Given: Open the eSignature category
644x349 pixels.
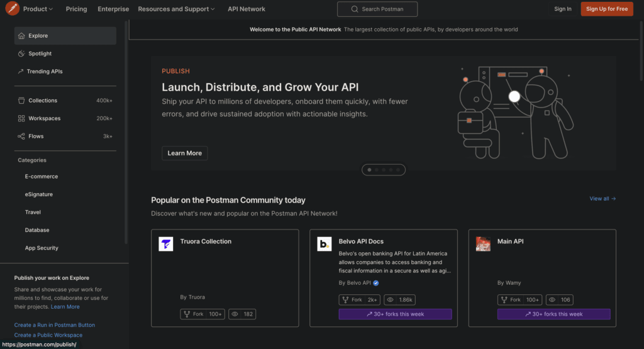Looking at the screenshot, I should pos(38,194).
